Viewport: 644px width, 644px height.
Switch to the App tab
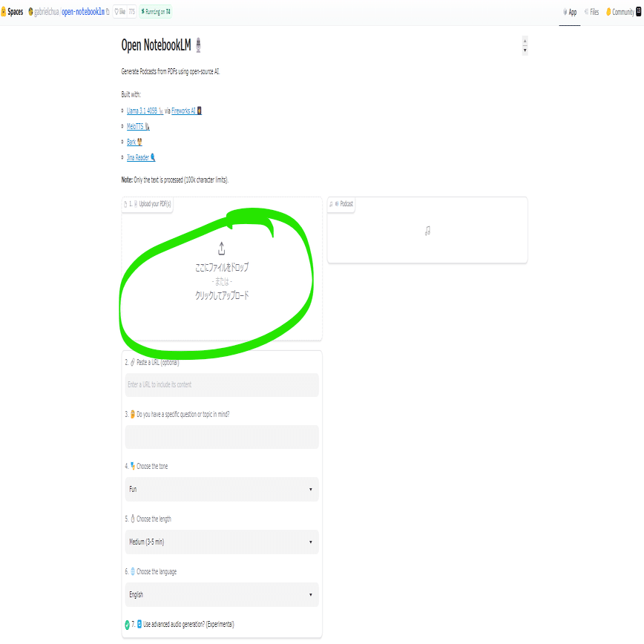pos(569,12)
